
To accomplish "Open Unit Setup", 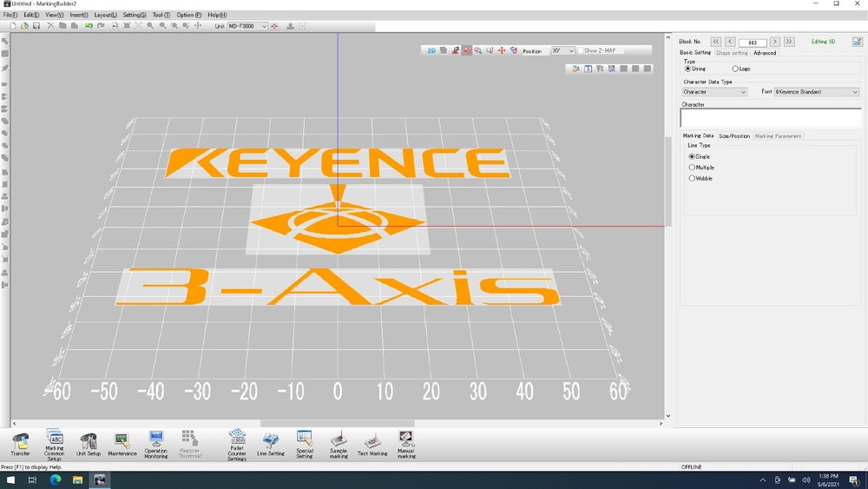I will click(x=88, y=445).
